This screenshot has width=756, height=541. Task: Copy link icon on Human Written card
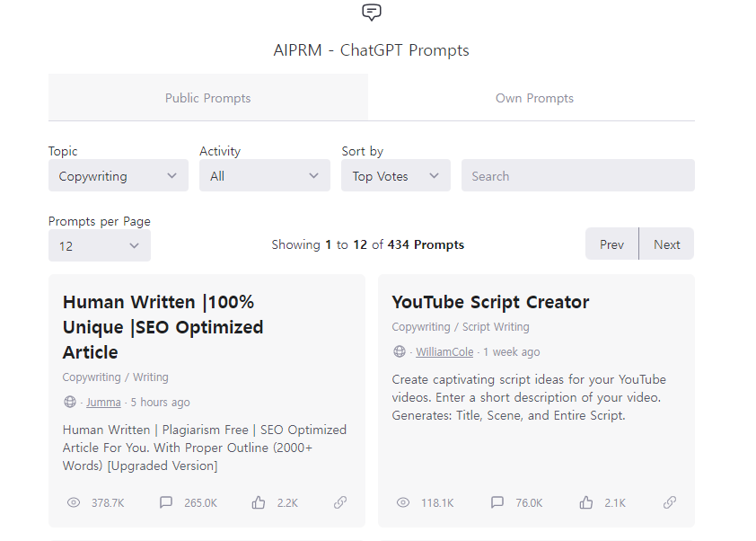340,502
